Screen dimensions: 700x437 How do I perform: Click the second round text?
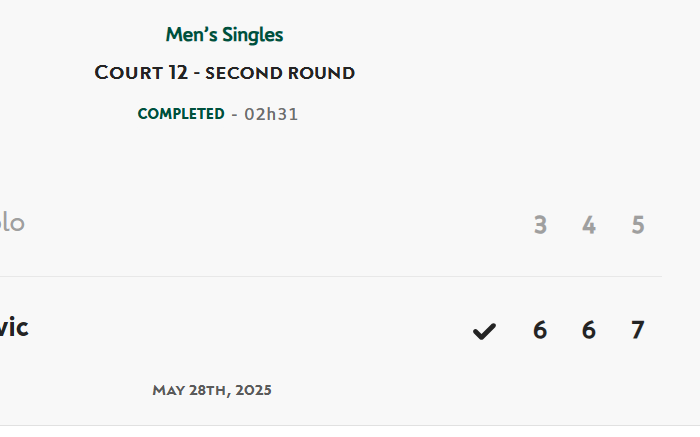click(x=280, y=73)
